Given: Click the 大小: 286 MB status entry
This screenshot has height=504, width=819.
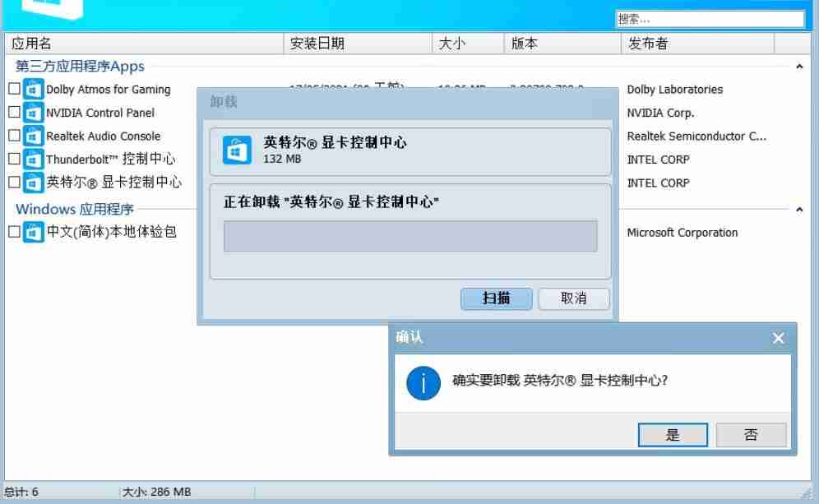Looking at the screenshot, I should pyautogui.click(x=157, y=492).
